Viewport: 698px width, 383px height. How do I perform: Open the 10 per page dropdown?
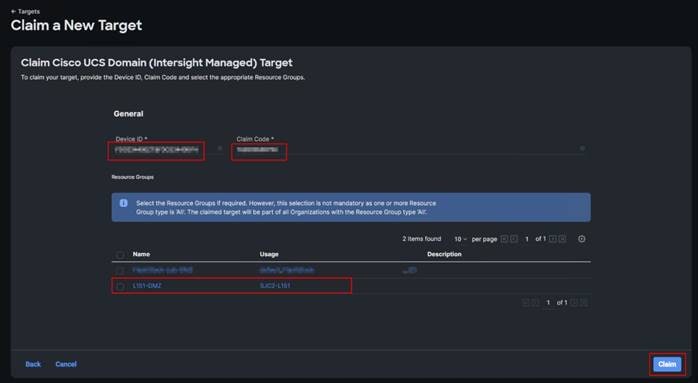pyautogui.click(x=460, y=239)
